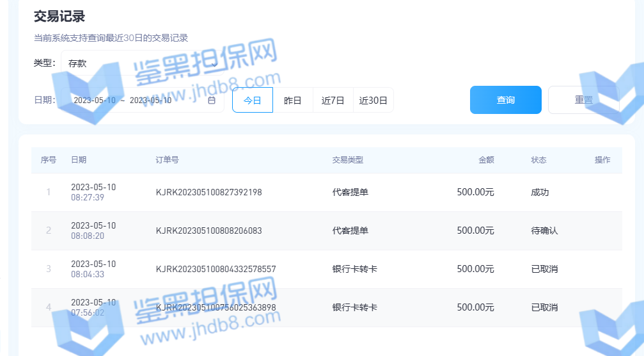This screenshot has width=644, height=356.
Task: Switch to the 近30日 date range
Action: [x=373, y=101]
